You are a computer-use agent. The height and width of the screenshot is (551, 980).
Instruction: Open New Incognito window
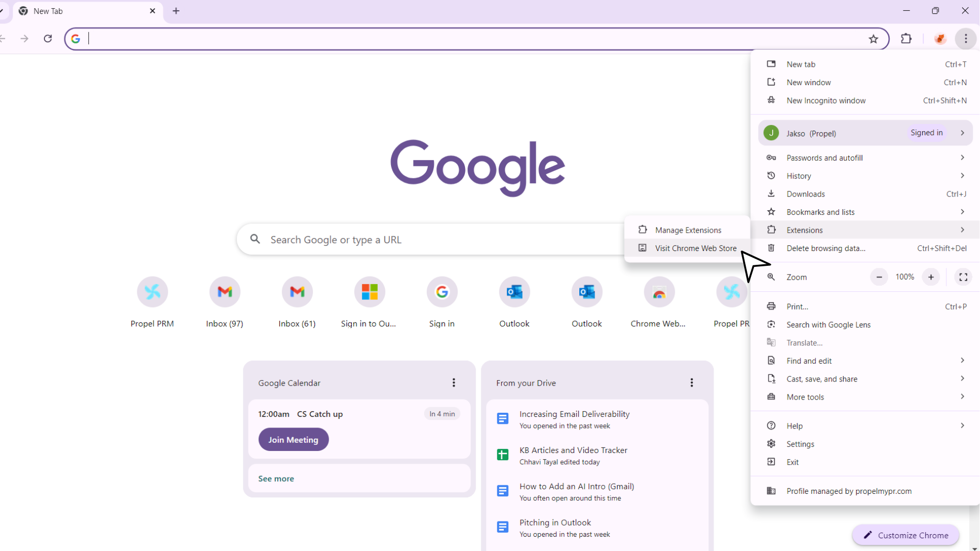click(865, 101)
